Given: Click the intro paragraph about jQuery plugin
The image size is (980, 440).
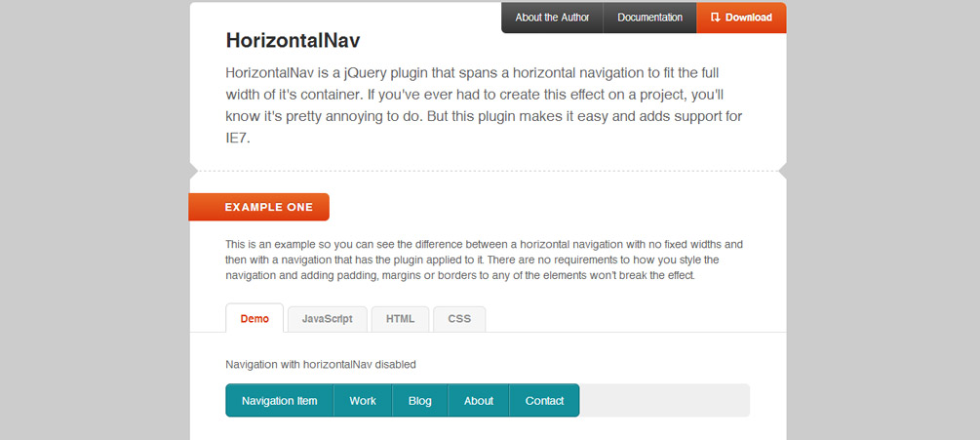Looking at the screenshot, I should click(x=484, y=105).
